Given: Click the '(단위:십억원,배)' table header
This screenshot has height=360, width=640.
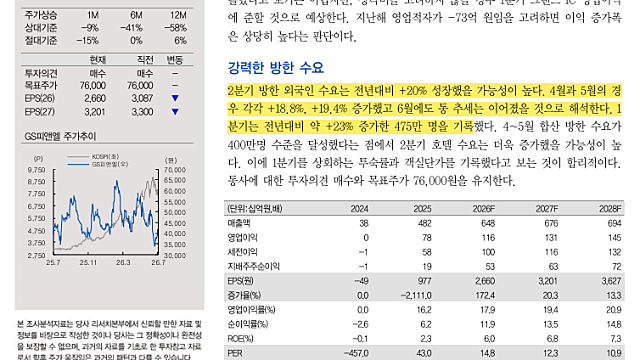Looking at the screenshot, I should [x=255, y=209].
